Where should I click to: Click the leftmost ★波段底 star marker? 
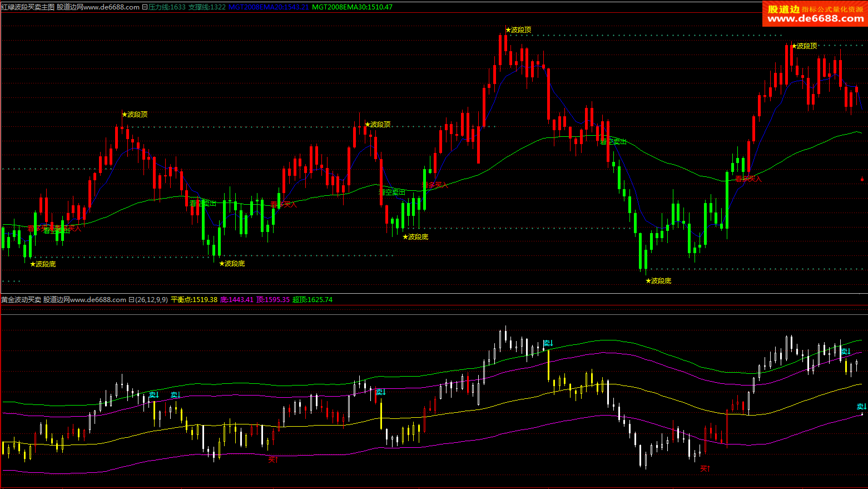click(x=43, y=264)
